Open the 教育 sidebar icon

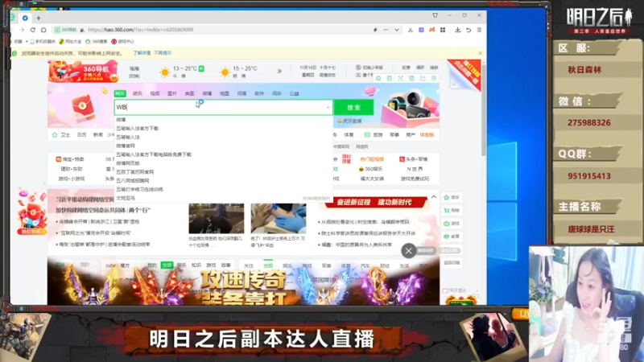click(452, 237)
